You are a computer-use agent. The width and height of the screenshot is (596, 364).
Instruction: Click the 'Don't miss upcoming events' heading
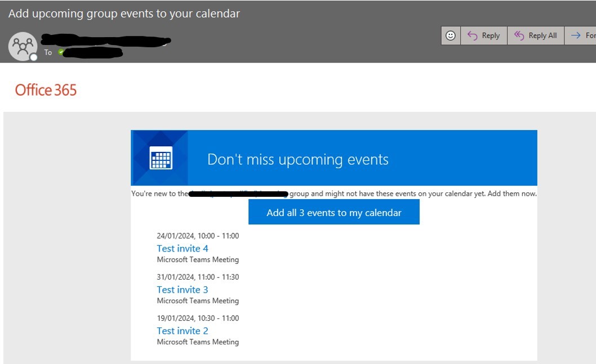[x=298, y=159]
